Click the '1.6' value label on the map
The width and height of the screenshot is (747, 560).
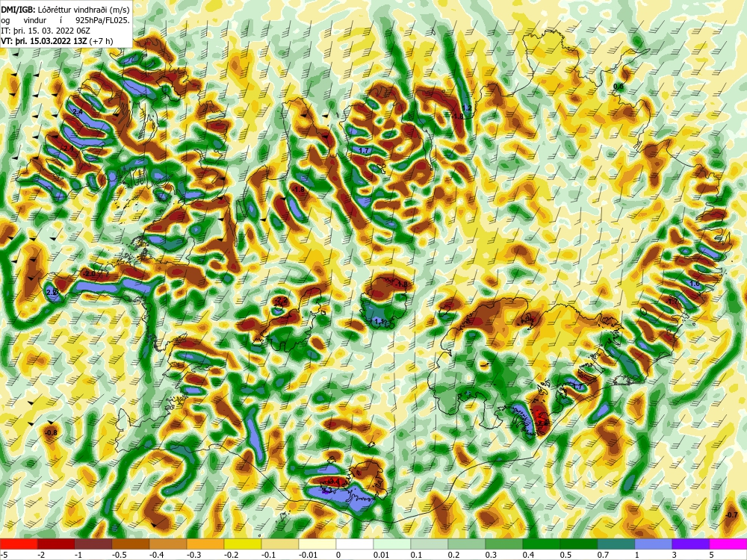click(695, 283)
